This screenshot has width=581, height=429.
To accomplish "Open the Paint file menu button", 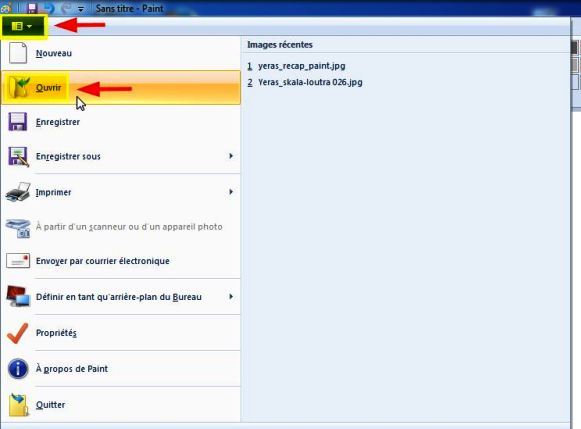I will (x=23, y=26).
